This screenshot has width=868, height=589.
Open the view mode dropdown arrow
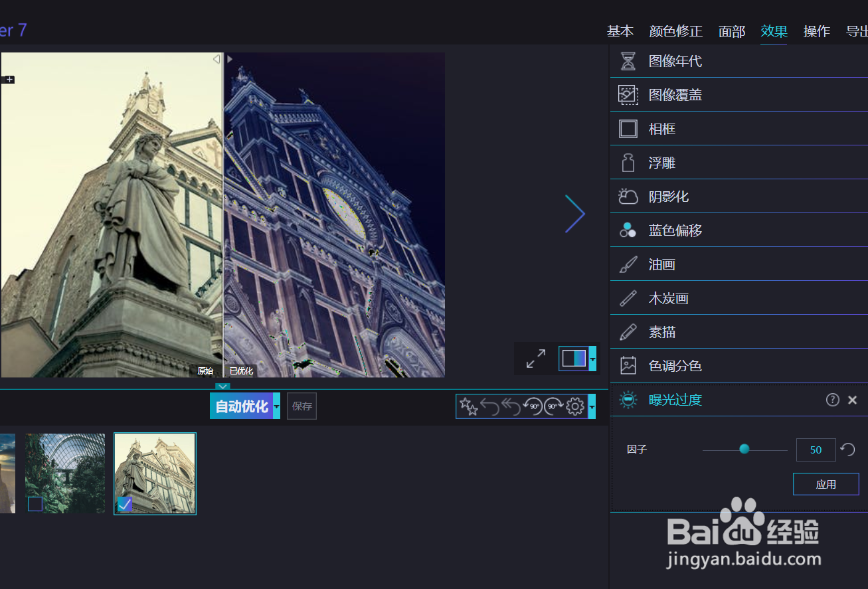coord(592,359)
